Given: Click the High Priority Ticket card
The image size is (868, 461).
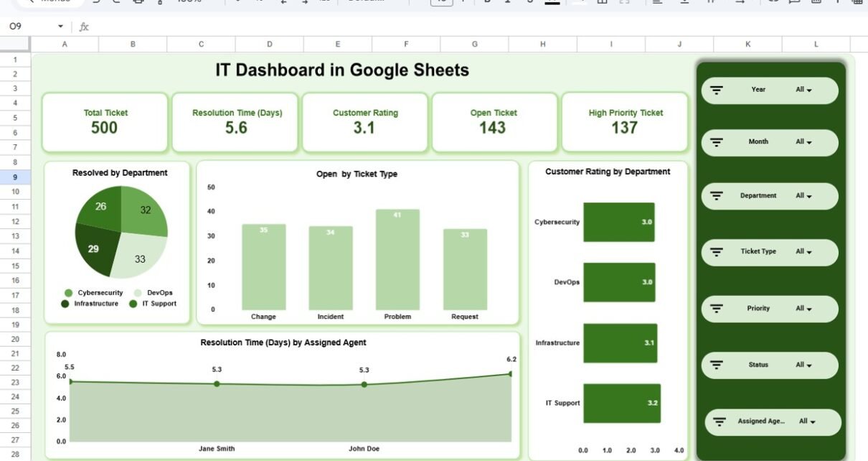Looking at the screenshot, I should tap(625, 122).
